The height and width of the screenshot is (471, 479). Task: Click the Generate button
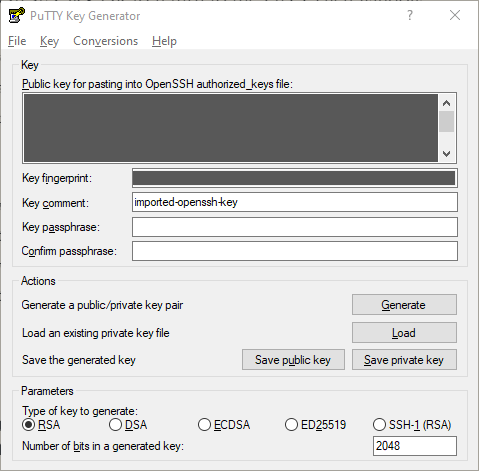tap(404, 305)
